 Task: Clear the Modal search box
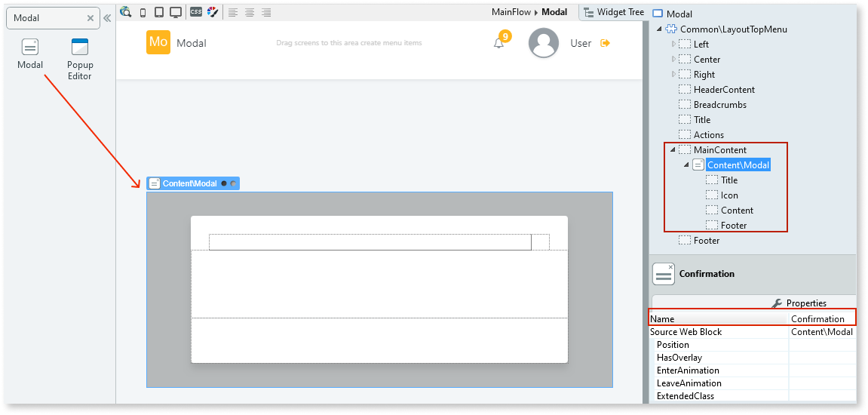click(x=90, y=18)
